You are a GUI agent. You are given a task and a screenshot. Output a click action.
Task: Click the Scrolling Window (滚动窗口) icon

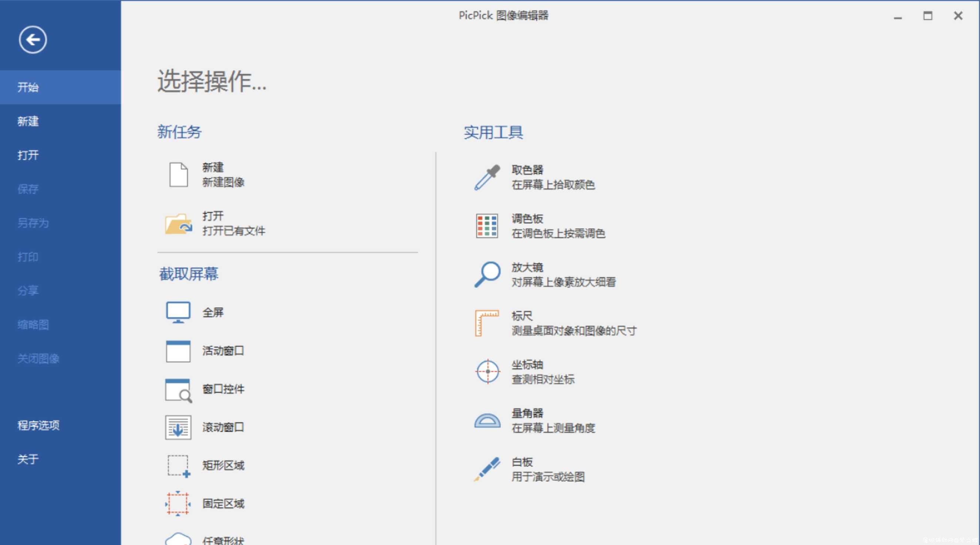(178, 427)
